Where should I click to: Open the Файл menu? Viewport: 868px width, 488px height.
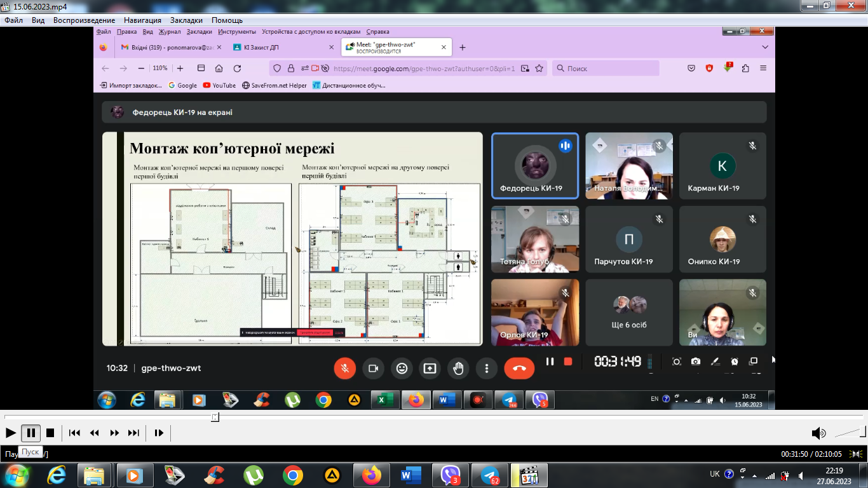coord(13,20)
